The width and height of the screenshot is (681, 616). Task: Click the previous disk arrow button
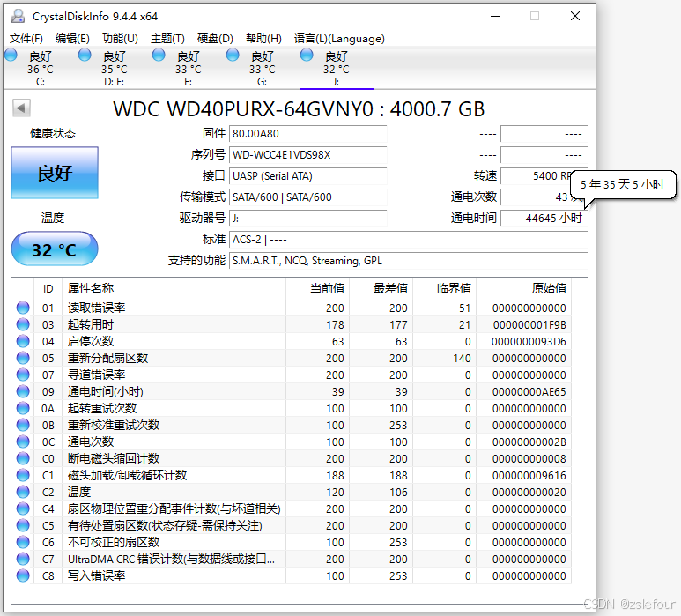(x=21, y=108)
